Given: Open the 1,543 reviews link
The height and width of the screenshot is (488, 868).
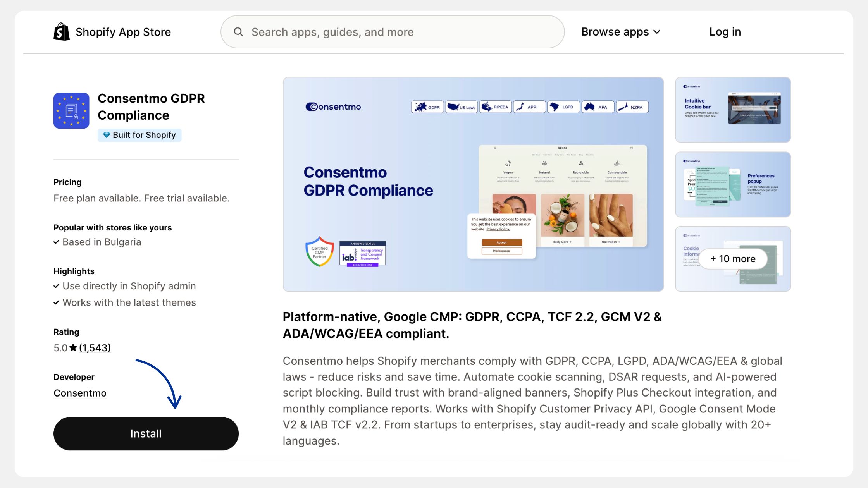Looking at the screenshot, I should tap(95, 348).
